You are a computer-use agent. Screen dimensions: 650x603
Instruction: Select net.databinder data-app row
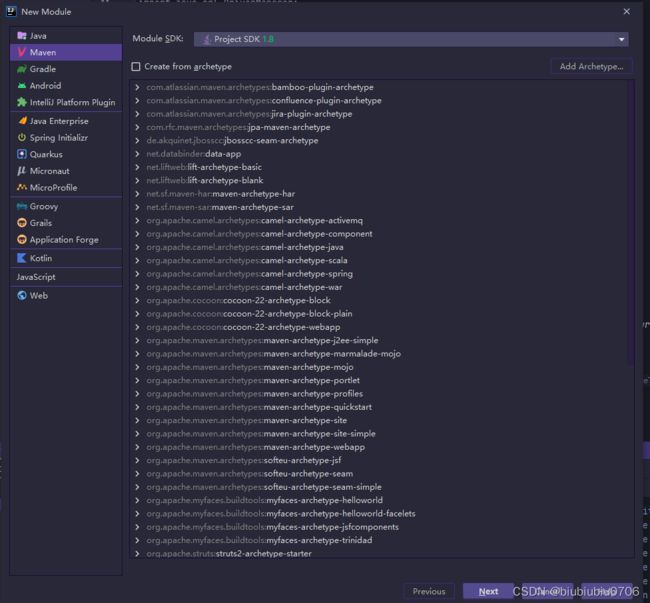tap(382, 154)
